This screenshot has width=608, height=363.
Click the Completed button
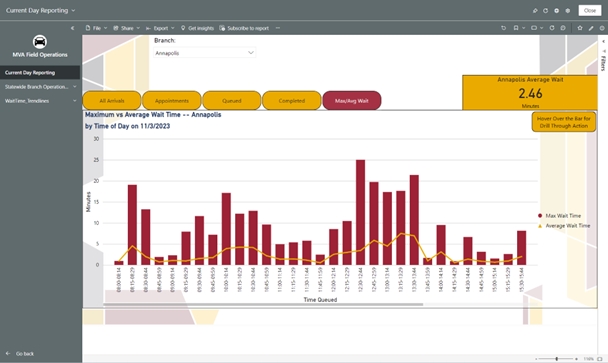pos(292,100)
